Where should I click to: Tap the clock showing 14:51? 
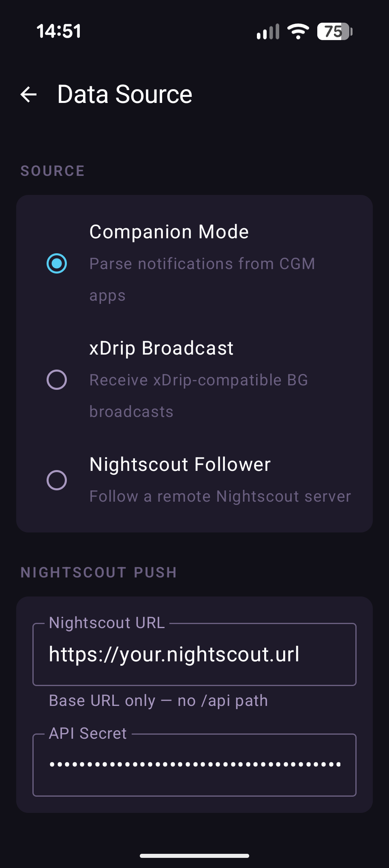tap(59, 31)
